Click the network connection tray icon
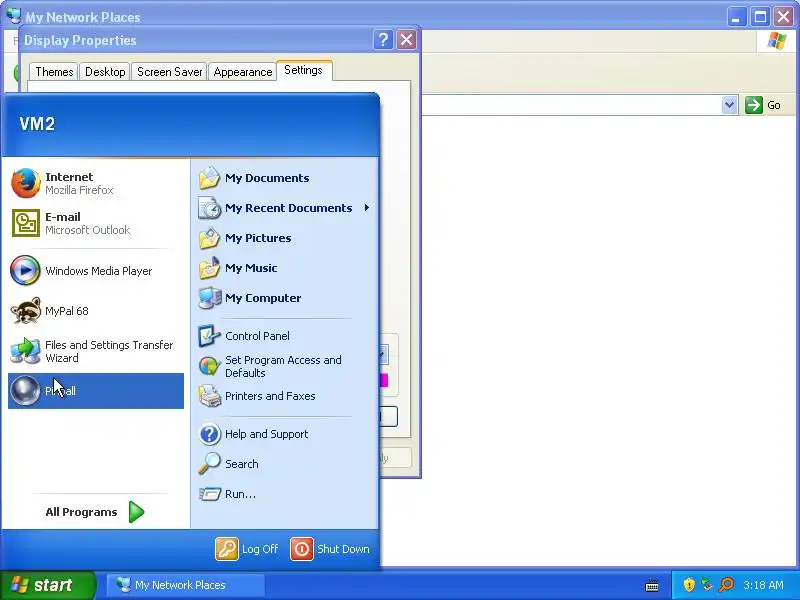The height and width of the screenshot is (600, 800). point(707,585)
